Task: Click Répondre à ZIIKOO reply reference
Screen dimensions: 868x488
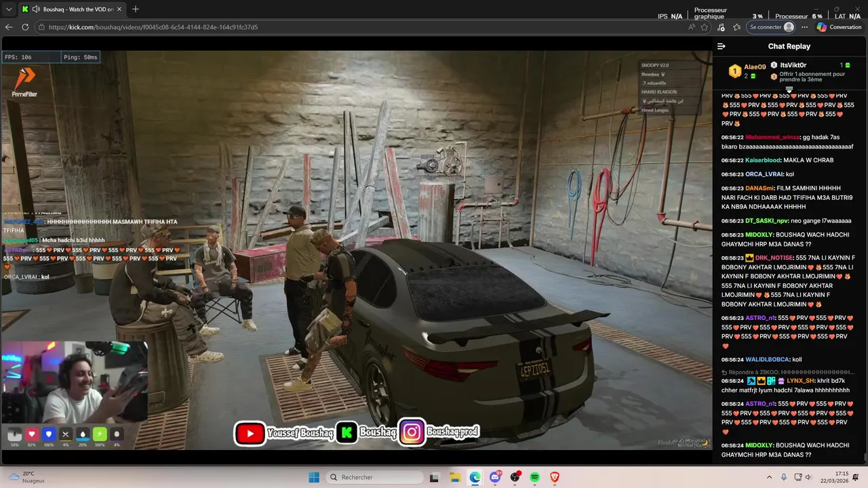Action: coord(787,372)
